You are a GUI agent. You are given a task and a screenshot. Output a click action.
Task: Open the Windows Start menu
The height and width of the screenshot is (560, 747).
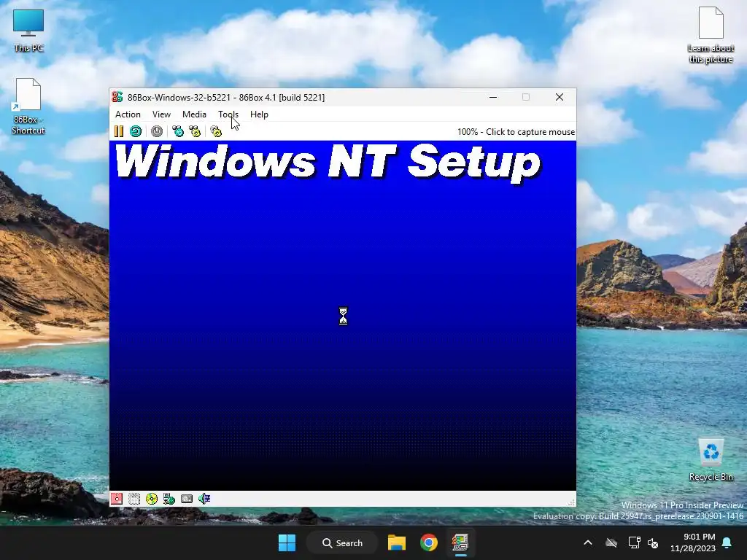tap(287, 542)
